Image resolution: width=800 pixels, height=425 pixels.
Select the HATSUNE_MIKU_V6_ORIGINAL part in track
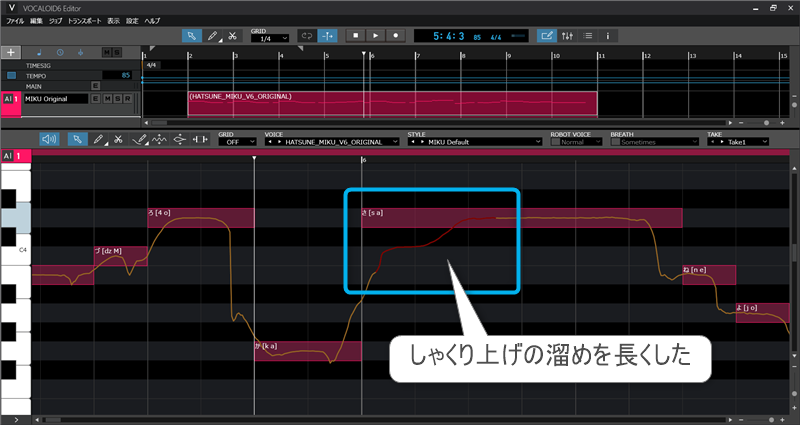click(392, 104)
